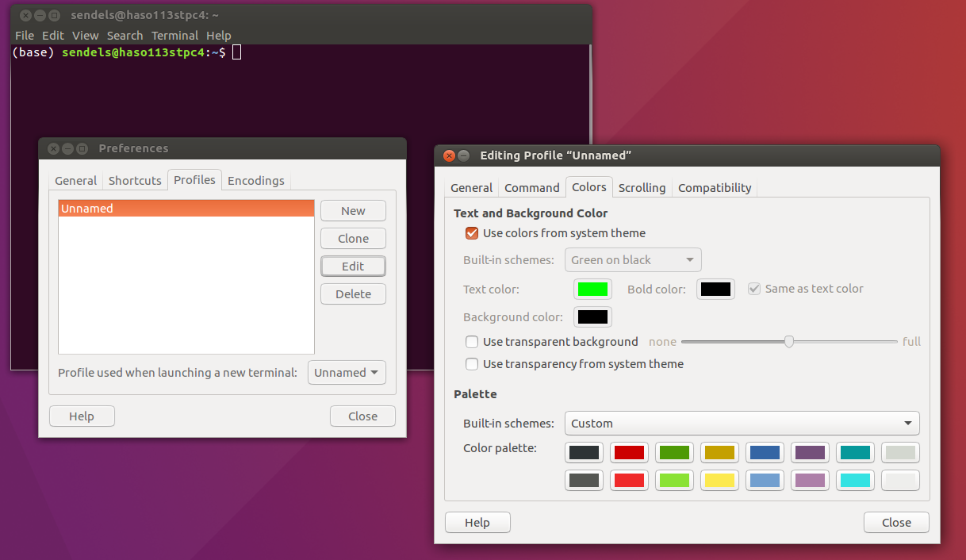Open the Palette Built-in schemes Custom dropdown
This screenshot has width=966, height=560.
(x=742, y=424)
